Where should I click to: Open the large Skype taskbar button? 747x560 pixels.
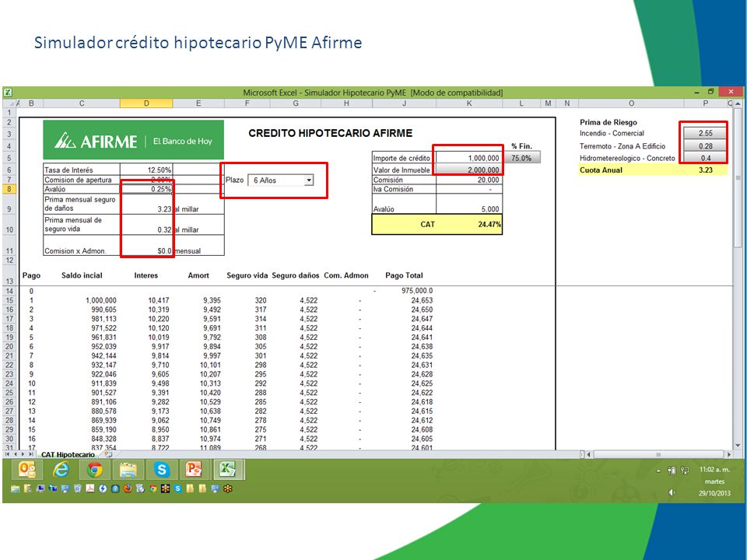162,470
